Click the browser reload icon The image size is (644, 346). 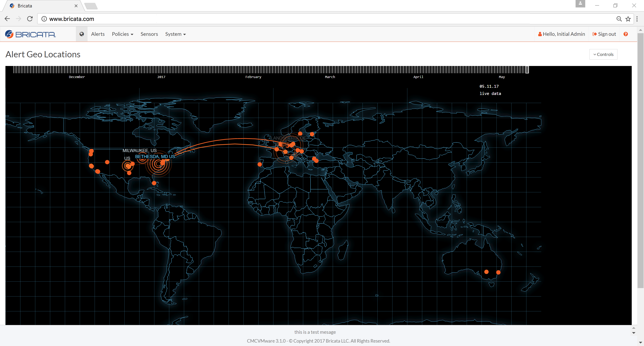(x=30, y=19)
